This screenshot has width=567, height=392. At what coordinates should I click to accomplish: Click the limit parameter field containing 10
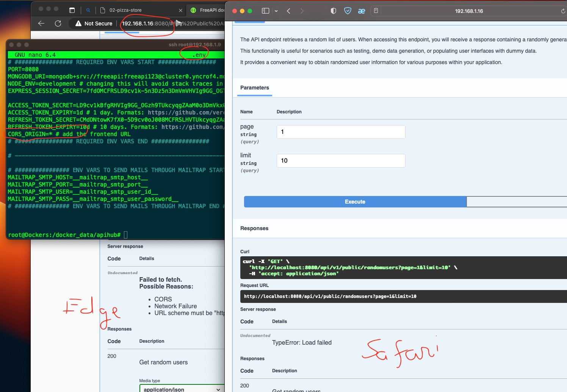pyautogui.click(x=340, y=160)
